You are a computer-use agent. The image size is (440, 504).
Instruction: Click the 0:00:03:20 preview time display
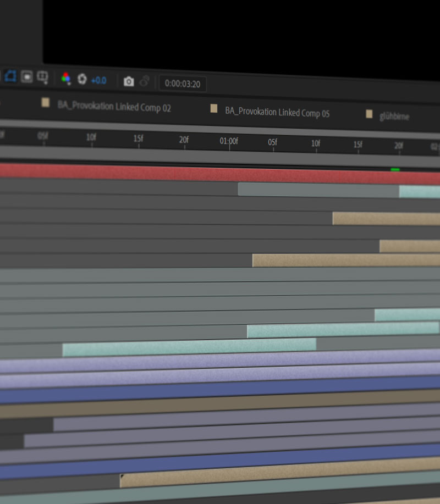pos(182,84)
